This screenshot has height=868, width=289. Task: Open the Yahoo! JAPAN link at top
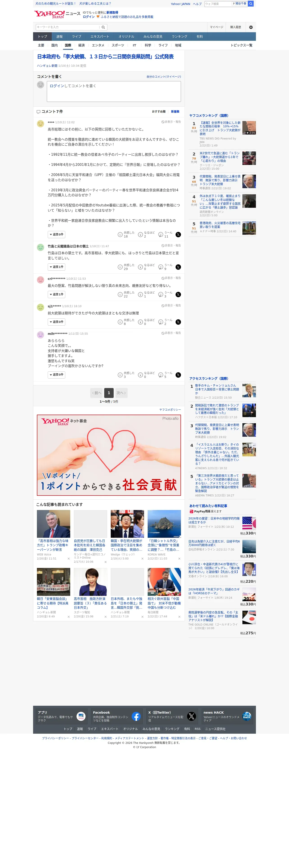tap(180, 4)
